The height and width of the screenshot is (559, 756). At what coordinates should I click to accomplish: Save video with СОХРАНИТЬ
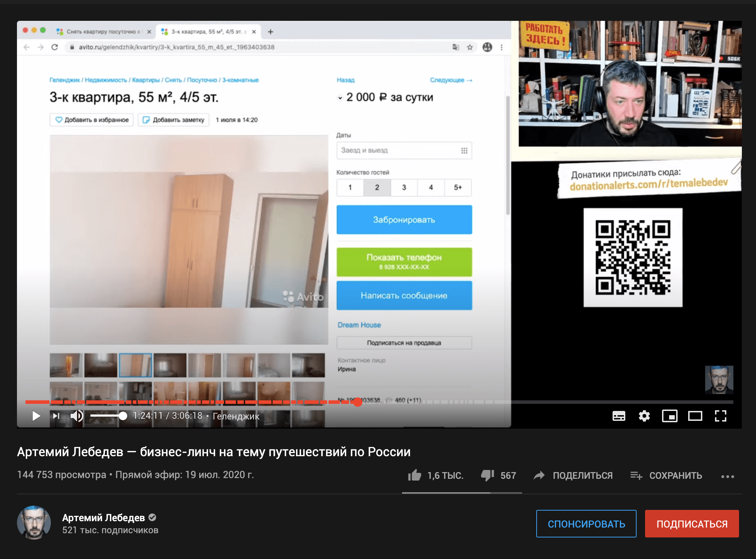[666, 475]
